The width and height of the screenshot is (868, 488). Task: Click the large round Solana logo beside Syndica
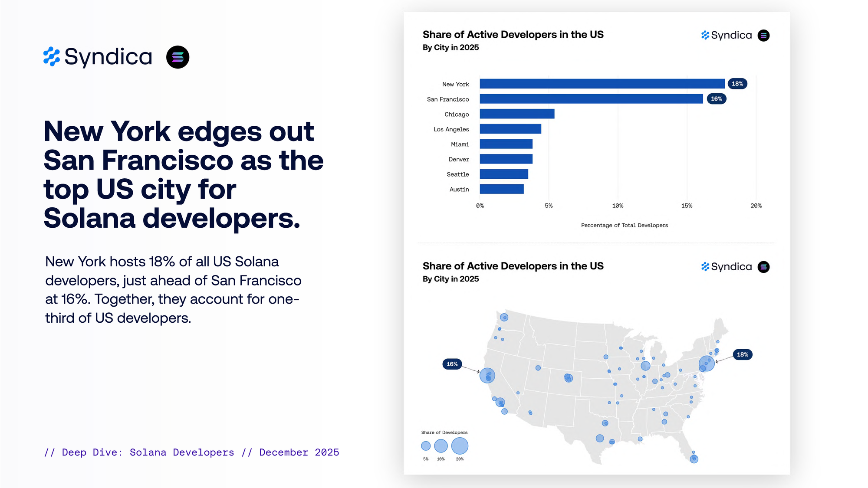click(x=178, y=57)
